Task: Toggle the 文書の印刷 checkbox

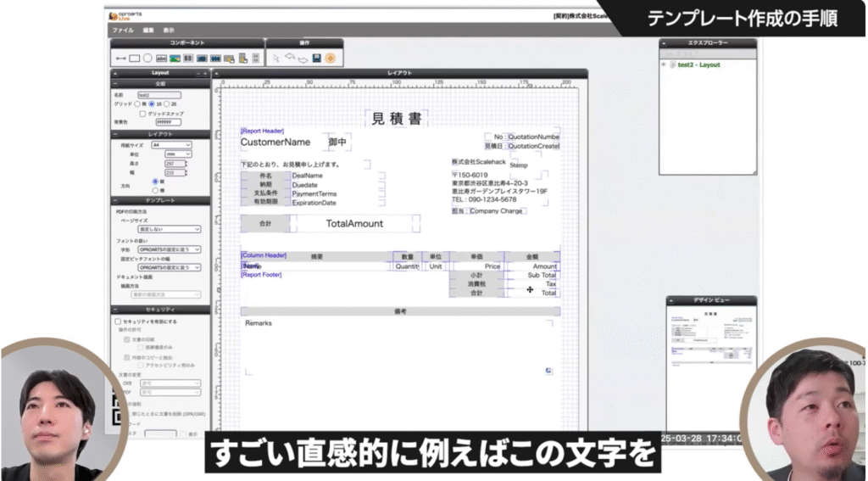Action: [127, 339]
